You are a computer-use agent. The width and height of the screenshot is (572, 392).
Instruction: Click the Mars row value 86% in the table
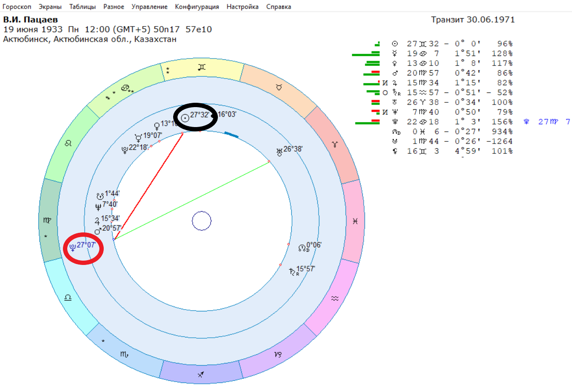tap(505, 73)
